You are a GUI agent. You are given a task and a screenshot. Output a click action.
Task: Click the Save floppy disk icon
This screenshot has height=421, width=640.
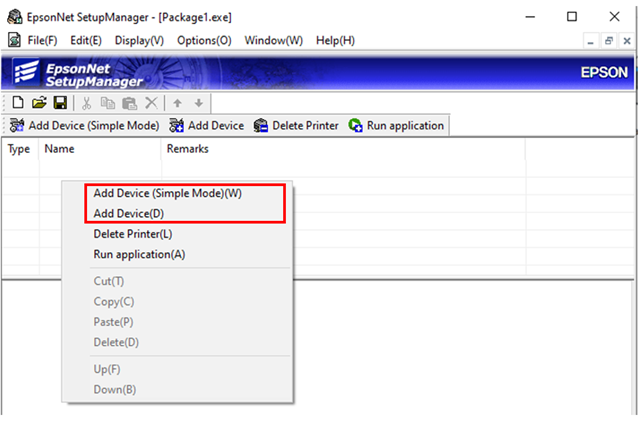click(x=60, y=102)
